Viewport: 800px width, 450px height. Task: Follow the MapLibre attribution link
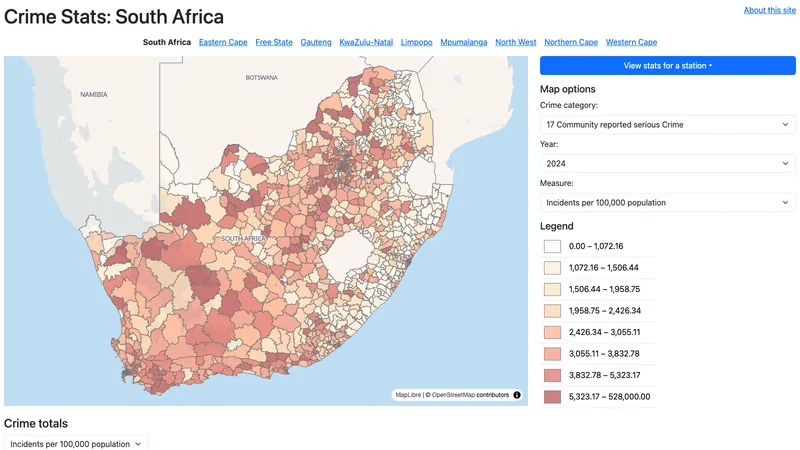[x=408, y=395]
